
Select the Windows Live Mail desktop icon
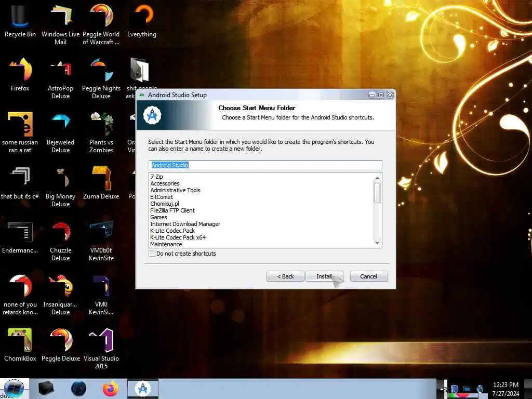[x=60, y=24]
